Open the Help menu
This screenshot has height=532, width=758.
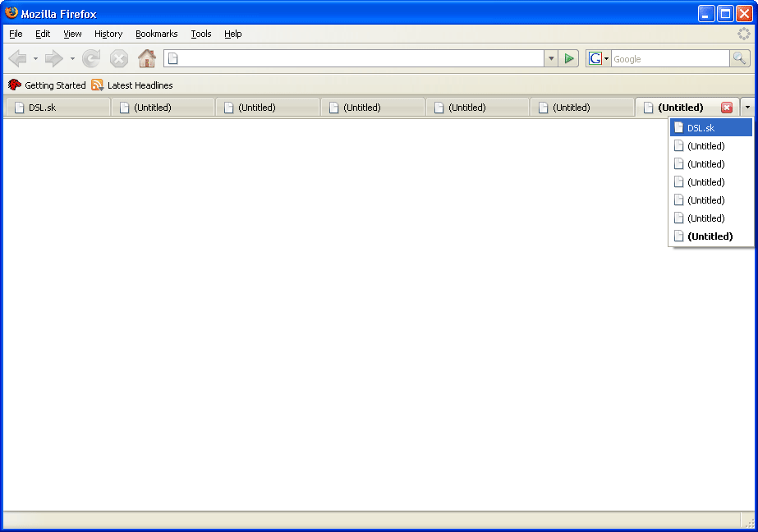pos(233,34)
